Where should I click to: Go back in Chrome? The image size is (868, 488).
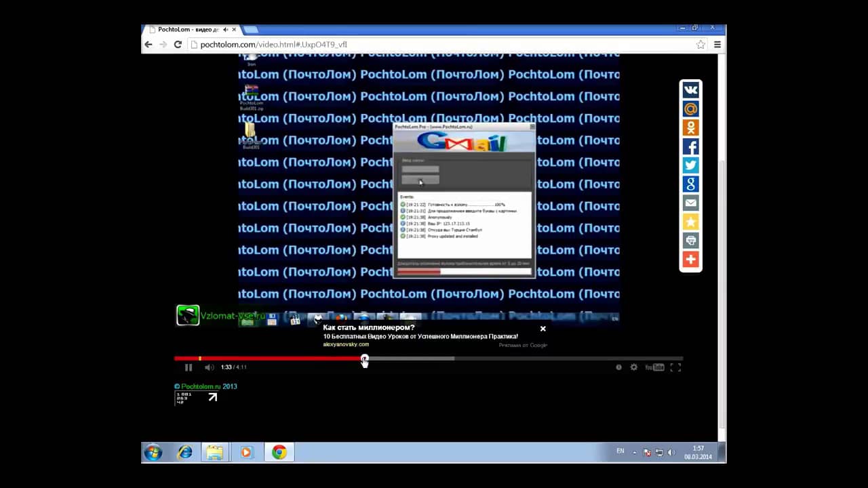click(149, 45)
